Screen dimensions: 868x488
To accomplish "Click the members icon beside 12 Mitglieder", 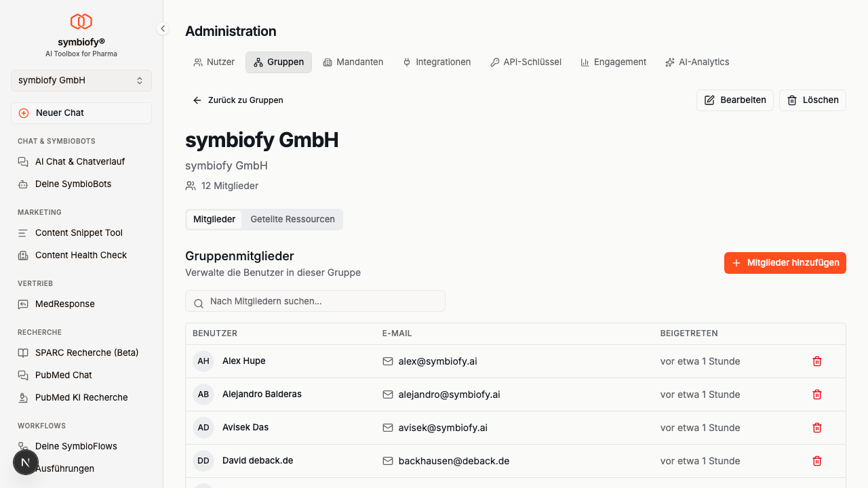I will (x=191, y=186).
